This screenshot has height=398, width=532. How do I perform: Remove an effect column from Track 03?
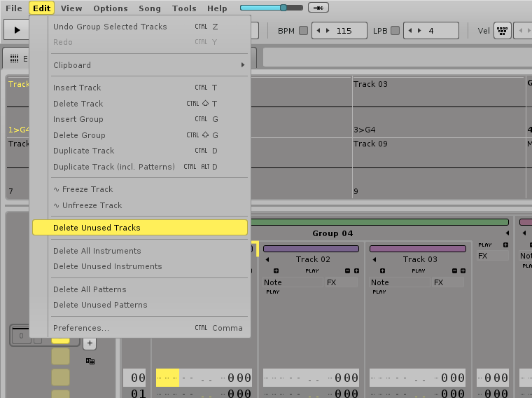tap(454, 270)
